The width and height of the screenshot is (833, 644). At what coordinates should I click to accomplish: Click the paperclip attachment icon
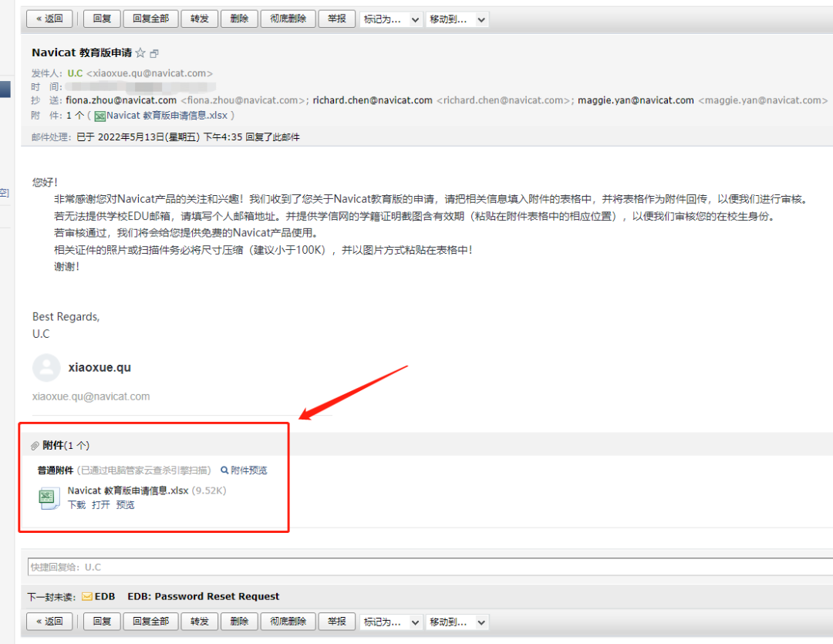(35, 445)
